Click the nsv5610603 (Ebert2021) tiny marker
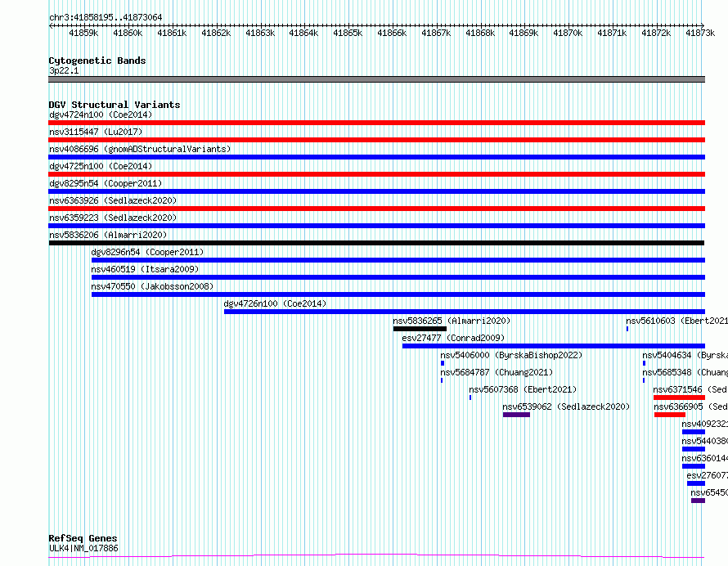The width and height of the screenshot is (728, 566). [627, 329]
